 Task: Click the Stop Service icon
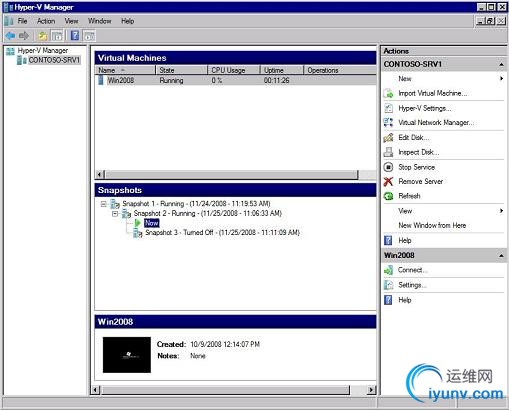point(388,167)
